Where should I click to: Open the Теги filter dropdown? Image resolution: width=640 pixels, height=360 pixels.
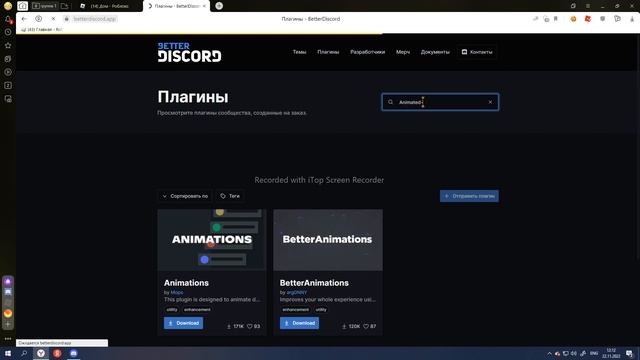click(230, 196)
